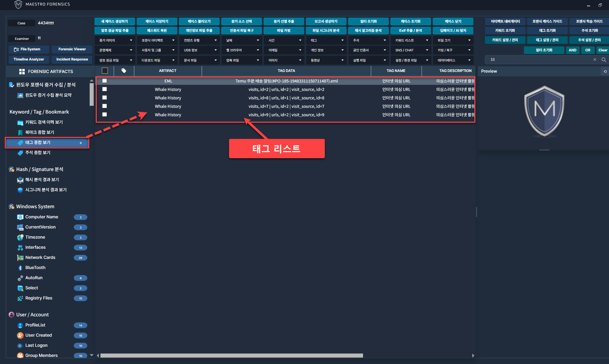Open the 웹 브라우저 dropdown filter
This screenshot has width=609, height=364.
tap(242, 50)
